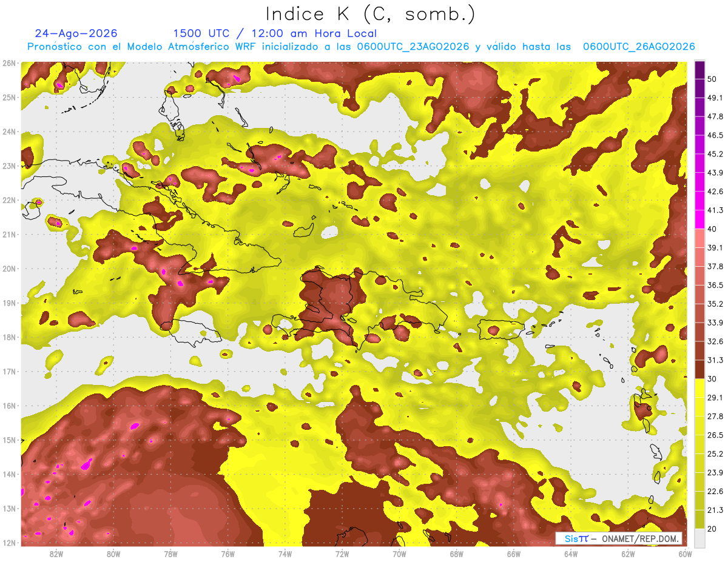728x562 pixels.
Task: Click the colorbar label "33.9"
Action: pyautogui.click(x=716, y=323)
